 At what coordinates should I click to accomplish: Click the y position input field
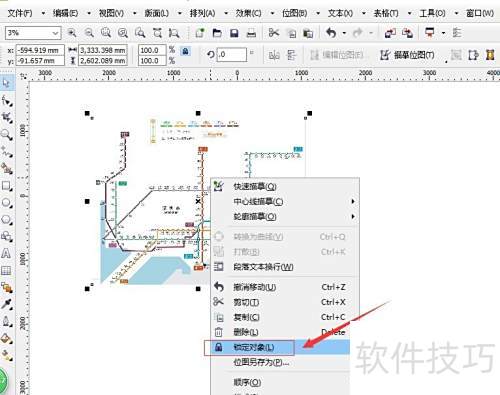(40, 61)
